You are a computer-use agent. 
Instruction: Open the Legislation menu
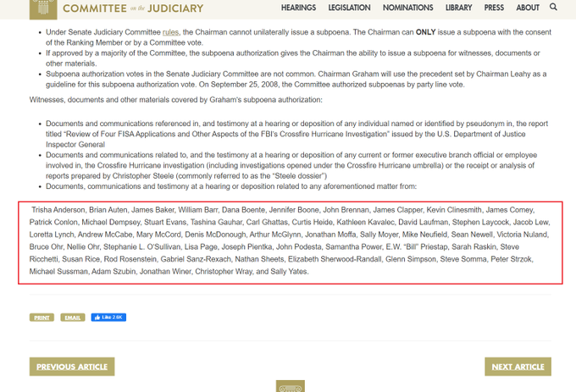[x=349, y=8]
